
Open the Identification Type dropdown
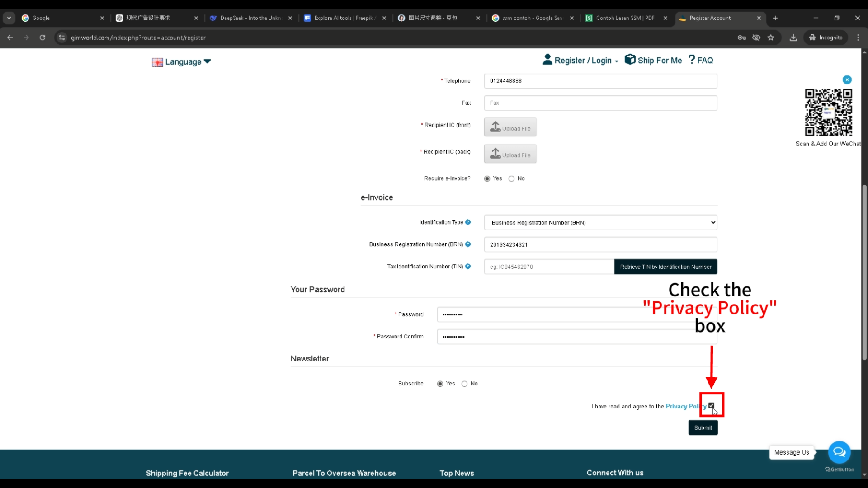click(x=600, y=222)
